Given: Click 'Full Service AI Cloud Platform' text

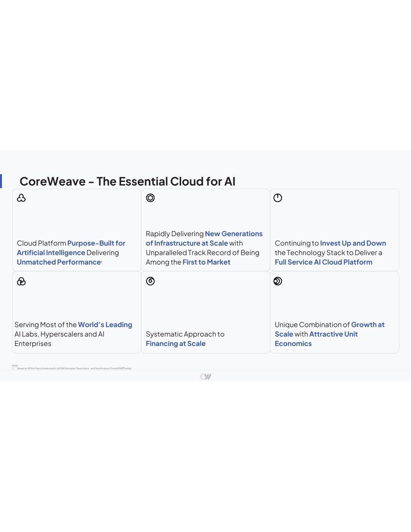Looking at the screenshot, I should point(324,262).
